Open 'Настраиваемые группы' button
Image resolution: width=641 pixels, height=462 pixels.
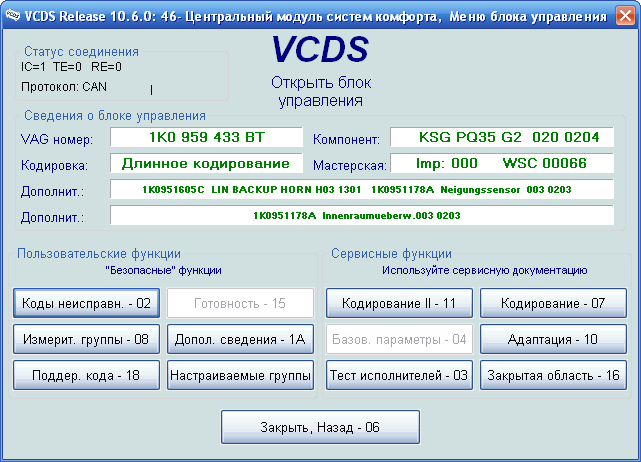coord(240,375)
